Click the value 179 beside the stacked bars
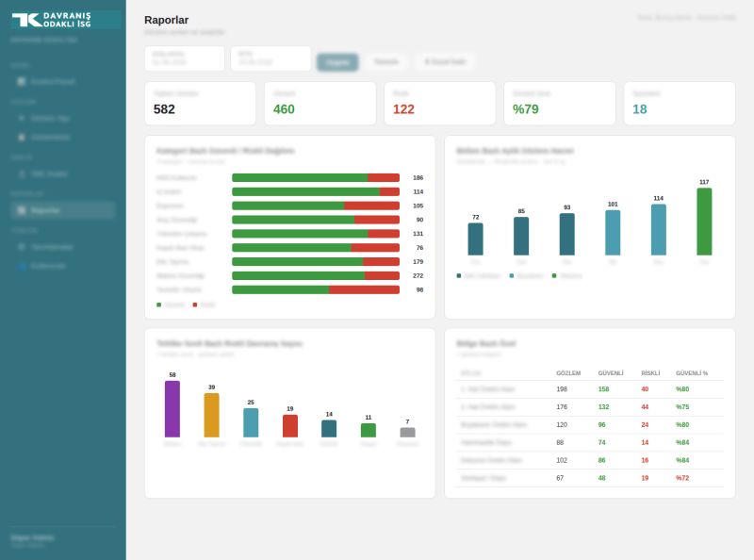Screen dimensions: 754x560 tap(418, 262)
